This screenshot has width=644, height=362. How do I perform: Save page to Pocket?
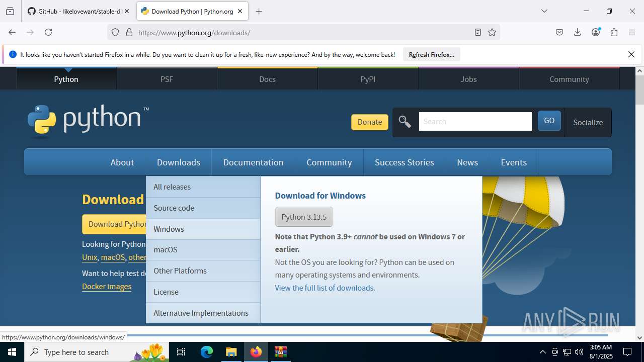[559, 32]
